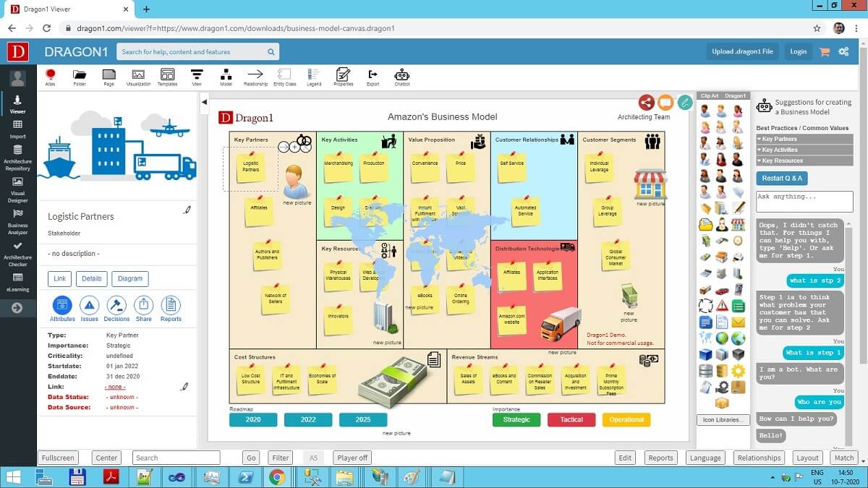Click the red share icon above canvas
868x488 pixels.
click(647, 103)
